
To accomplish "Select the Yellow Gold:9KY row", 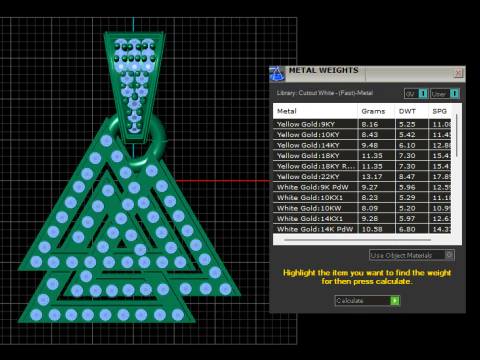I will [x=362, y=124].
